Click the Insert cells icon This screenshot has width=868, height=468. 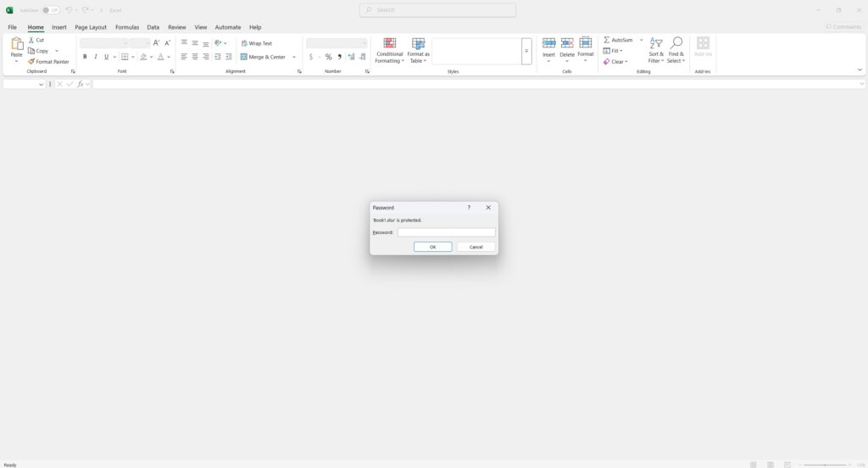pos(548,43)
